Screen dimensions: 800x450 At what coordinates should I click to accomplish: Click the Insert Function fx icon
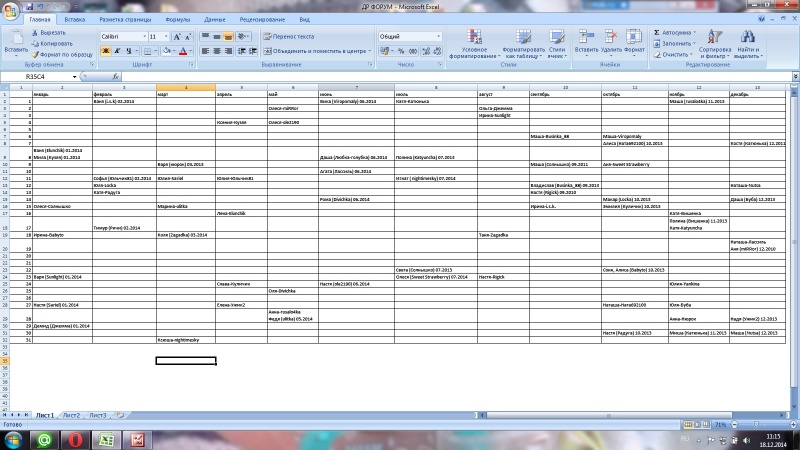[116, 77]
